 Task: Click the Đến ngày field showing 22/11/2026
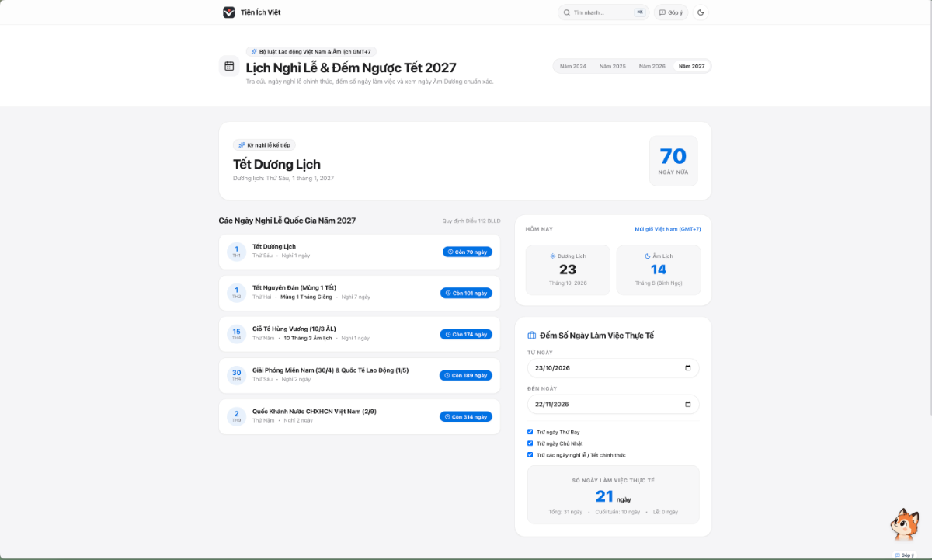tap(613, 404)
